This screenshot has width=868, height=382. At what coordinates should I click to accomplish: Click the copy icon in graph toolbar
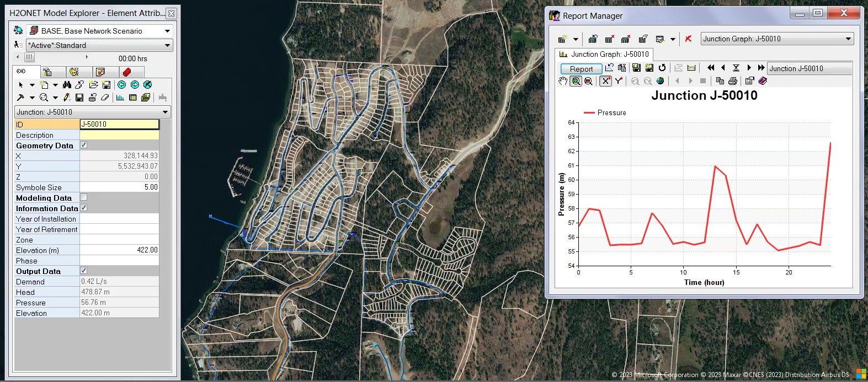tap(720, 81)
